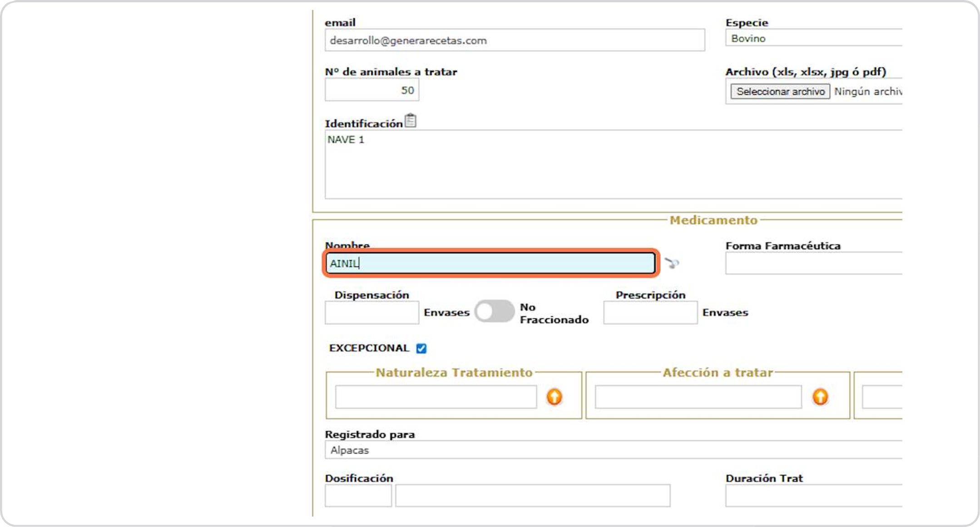Open the Registrado para dropdown showing Alpacas
Screen dimensions: 980x527
click(x=613, y=450)
